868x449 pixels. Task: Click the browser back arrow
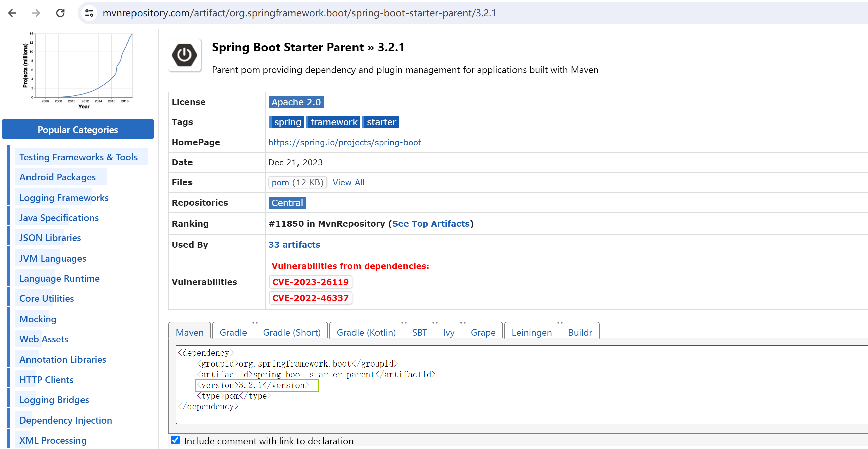12,13
